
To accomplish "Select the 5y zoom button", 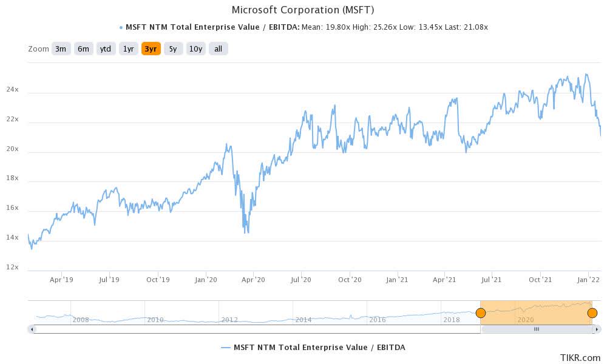I will pyautogui.click(x=172, y=49).
